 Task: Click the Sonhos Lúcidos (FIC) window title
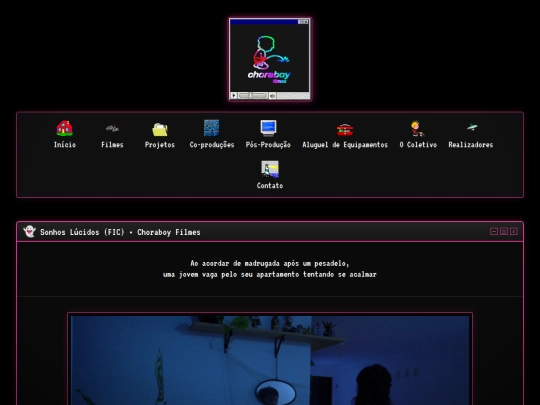pyautogui.click(x=120, y=232)
